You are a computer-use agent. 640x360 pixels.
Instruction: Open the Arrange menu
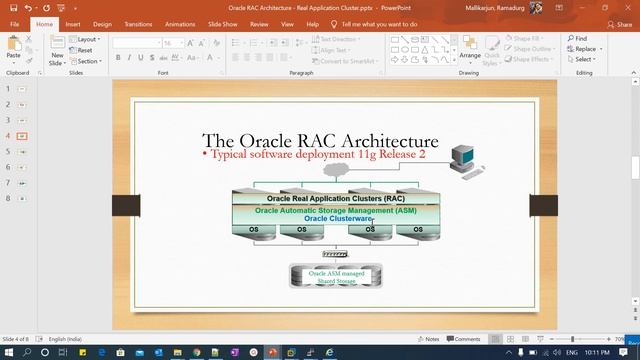coord(470,51)
